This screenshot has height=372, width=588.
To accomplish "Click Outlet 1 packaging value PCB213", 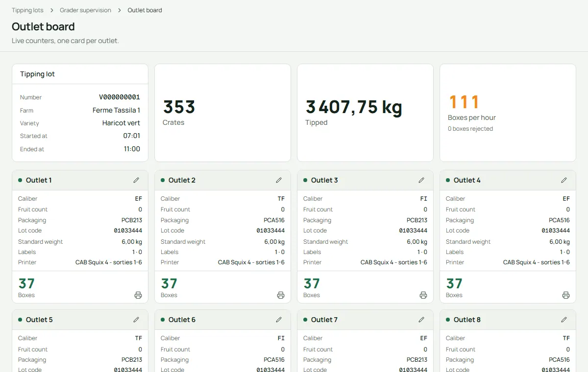I will 132,220.
